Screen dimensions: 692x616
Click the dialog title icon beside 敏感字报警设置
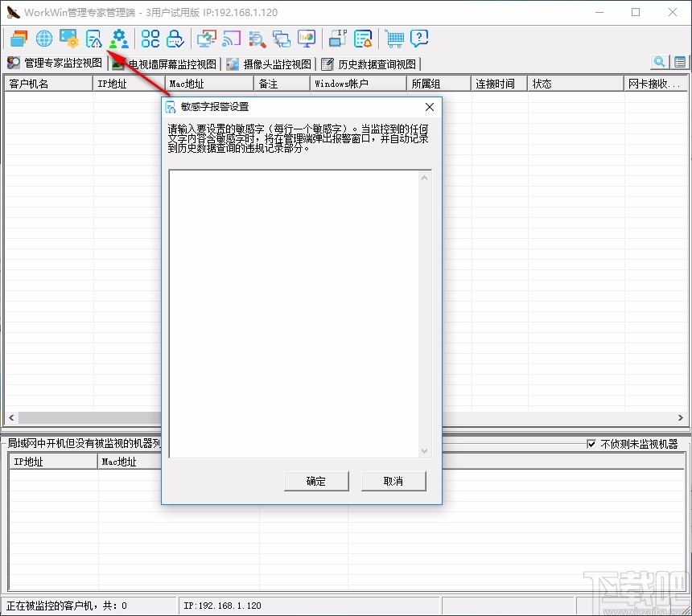tap(171, 107)
